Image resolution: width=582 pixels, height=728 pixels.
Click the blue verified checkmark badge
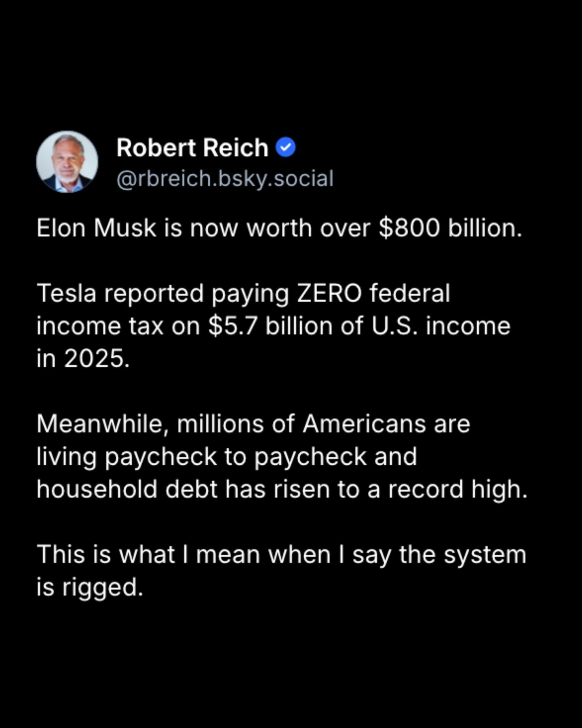tap(286, 148)
